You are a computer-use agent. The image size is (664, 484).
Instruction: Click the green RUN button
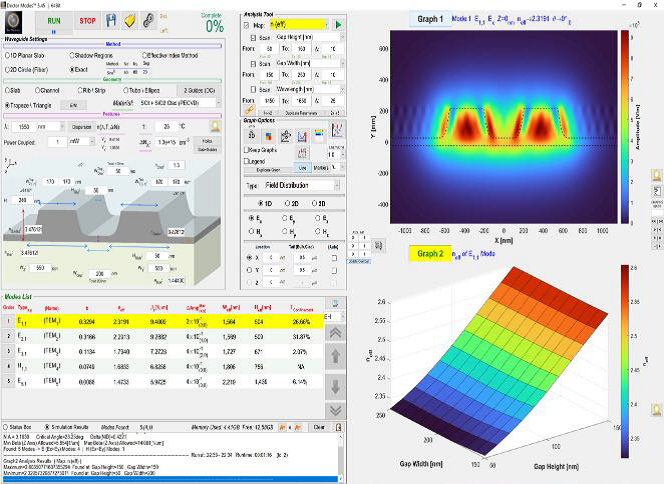54,19
